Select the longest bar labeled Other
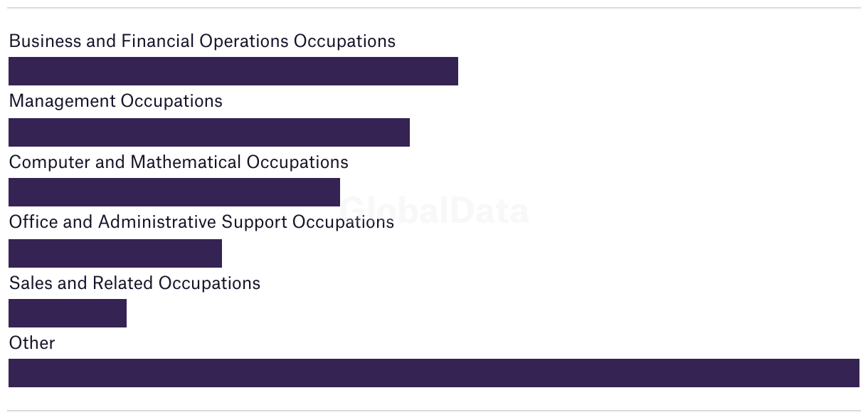 434,373
